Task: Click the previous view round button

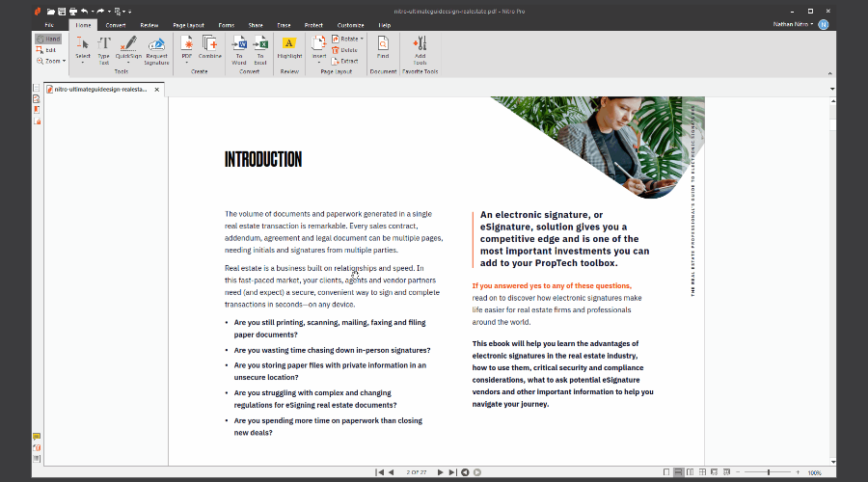Action: 465,472
